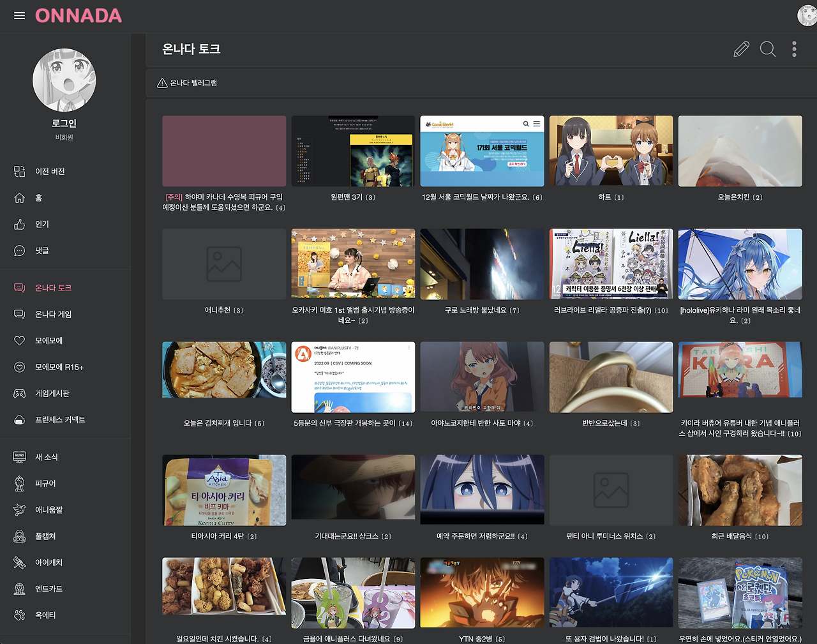Open the three-dot more options menu
This screenshot has height=644, width=817.
[794, 49]
